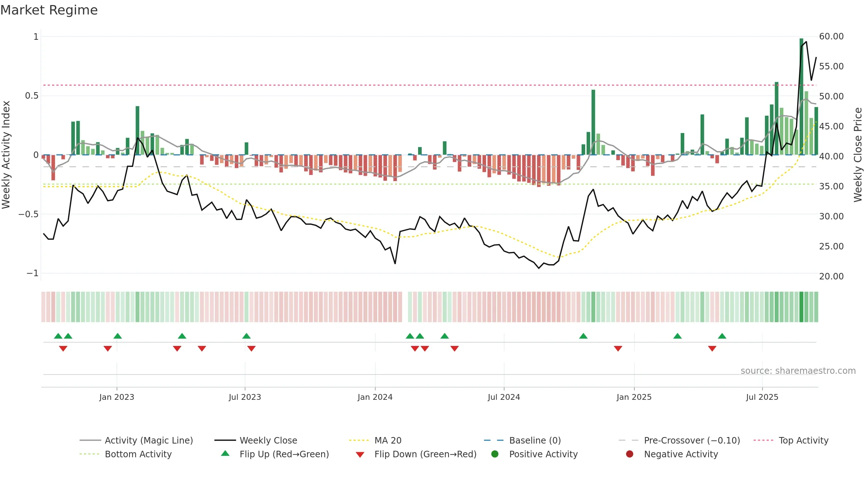Click the tallest green activity bar near 1

click(801, 97)
